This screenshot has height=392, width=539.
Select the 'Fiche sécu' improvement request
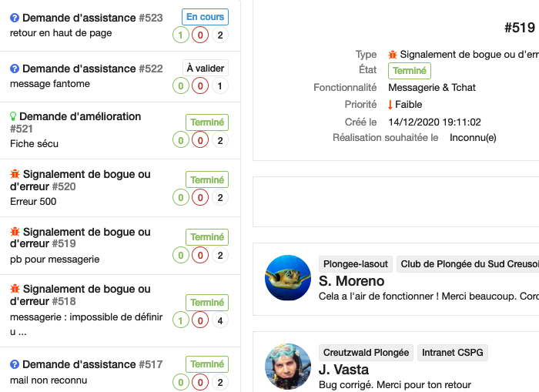coord(34,143)
